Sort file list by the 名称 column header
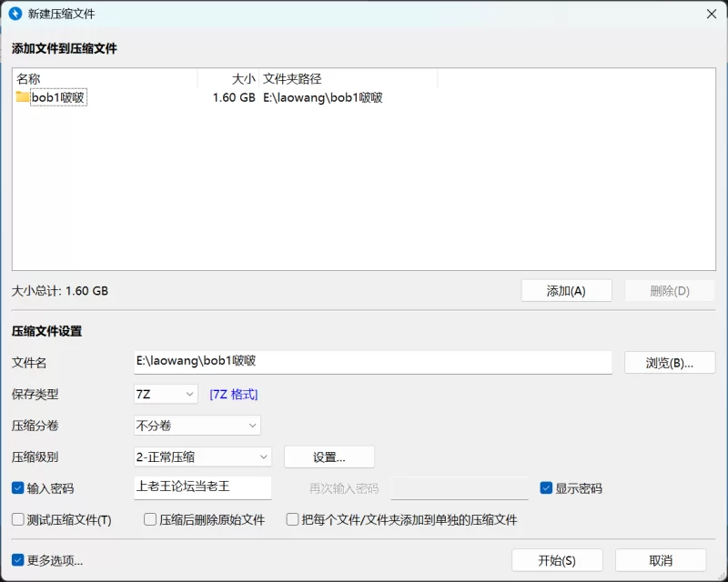Image resolution: width=728 pixels, height=582 pixels. 27,78
